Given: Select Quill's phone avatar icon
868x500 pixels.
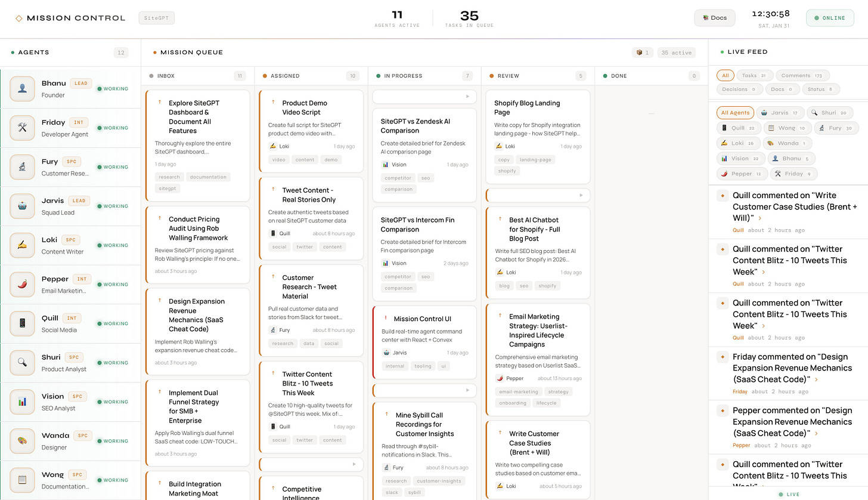Looking at the screenshot, I should point(23,323).
